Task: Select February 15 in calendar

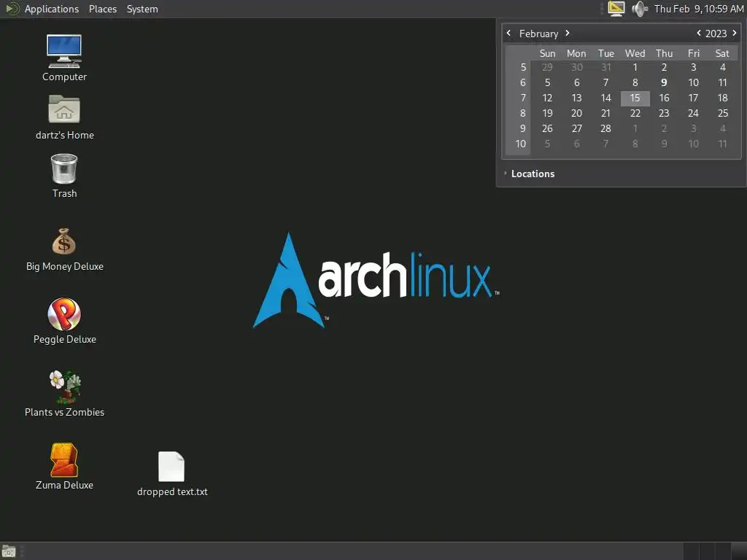Action: [635, 98]
